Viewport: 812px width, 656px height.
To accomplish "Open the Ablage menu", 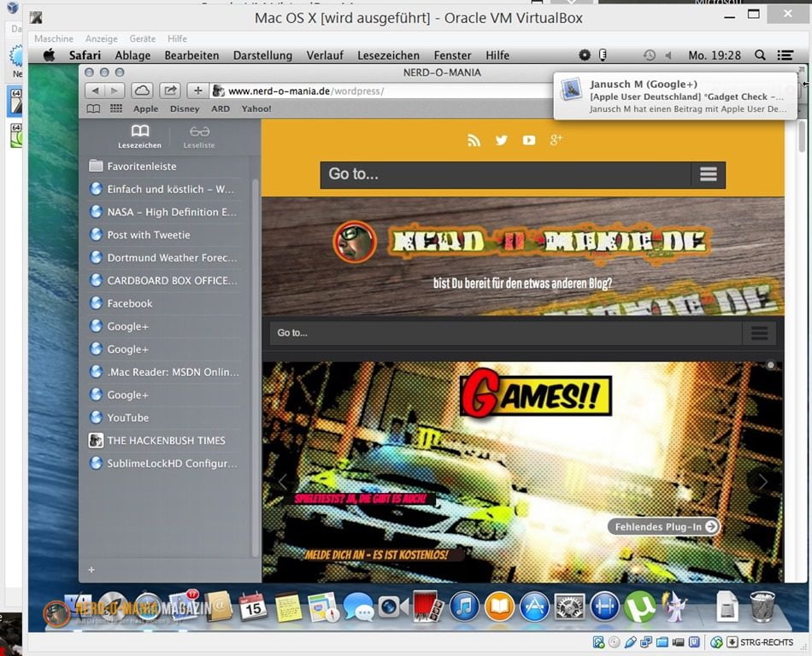I will 132,56.
